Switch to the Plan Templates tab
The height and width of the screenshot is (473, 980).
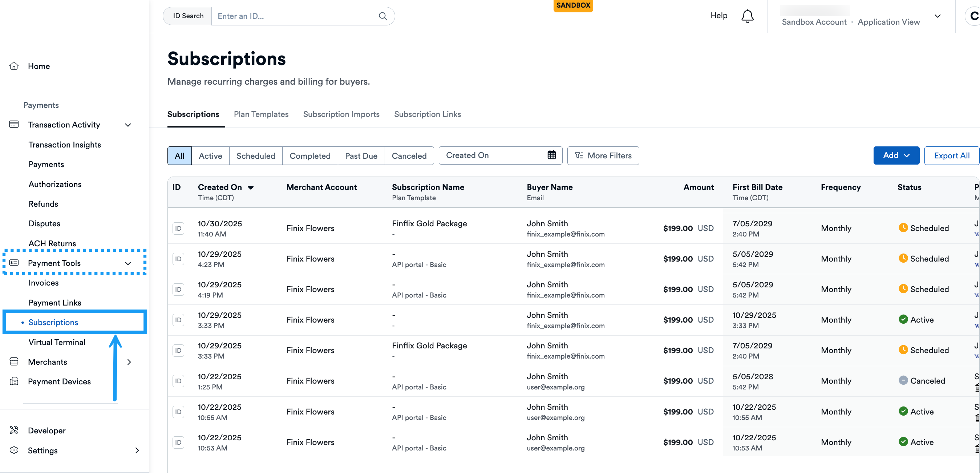(261, 114)
